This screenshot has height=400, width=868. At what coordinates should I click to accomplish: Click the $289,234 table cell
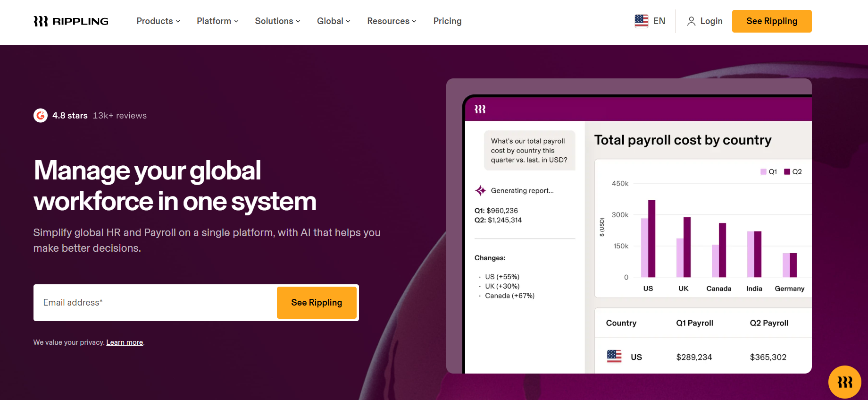[x=694, y=357]
